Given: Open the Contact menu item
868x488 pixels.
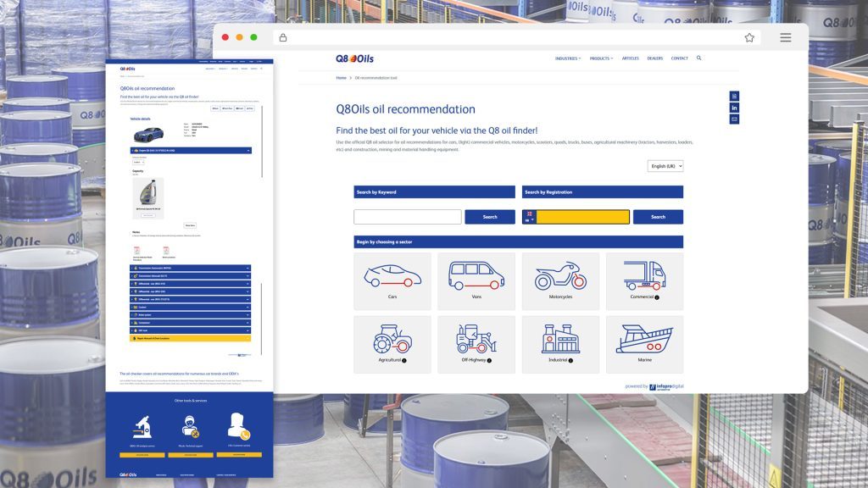Looking at the screenshot, I should point(679,58).
